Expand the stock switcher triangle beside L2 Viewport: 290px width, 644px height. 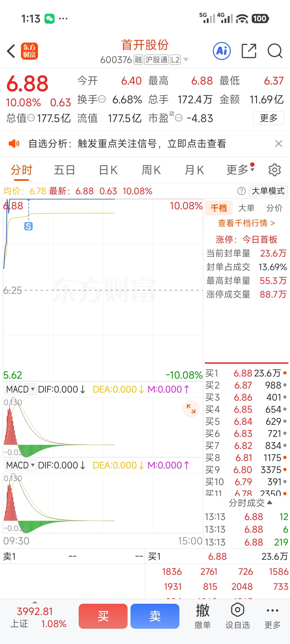pyautogui.click(x=186, y=60)
